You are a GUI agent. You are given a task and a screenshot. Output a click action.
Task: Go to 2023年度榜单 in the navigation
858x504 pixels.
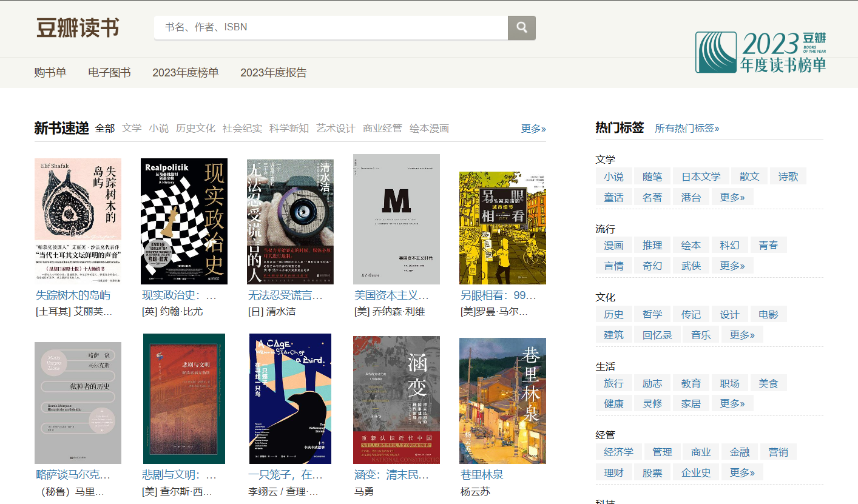click(x=185, y=73)
